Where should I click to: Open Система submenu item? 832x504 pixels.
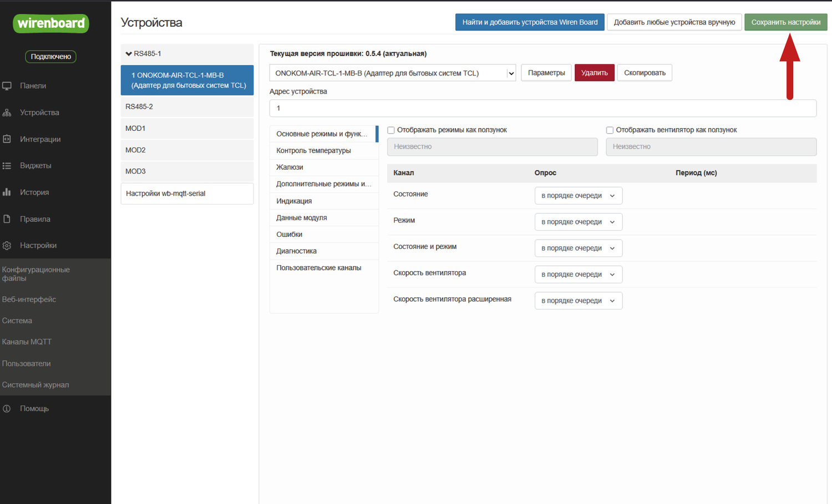[17, 320]
